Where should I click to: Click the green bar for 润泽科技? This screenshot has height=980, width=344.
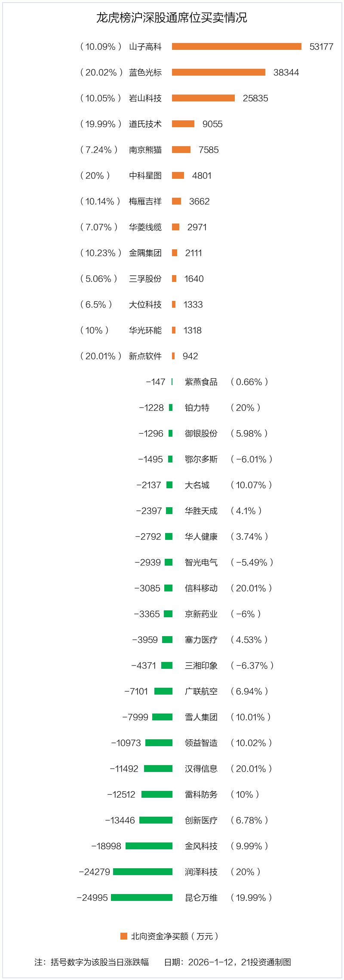[x=143, y=872]
